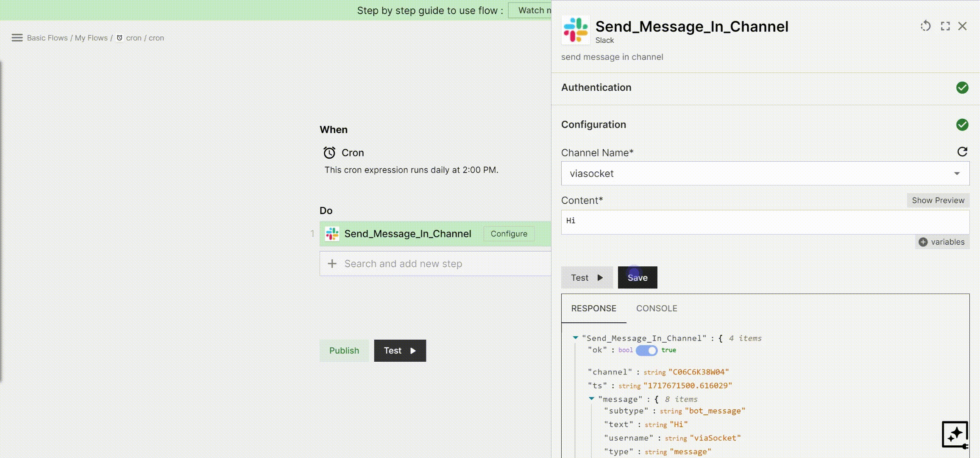The image size is (980, 458).
Task: Click the plus icon to add step
Action: (332, 263)
